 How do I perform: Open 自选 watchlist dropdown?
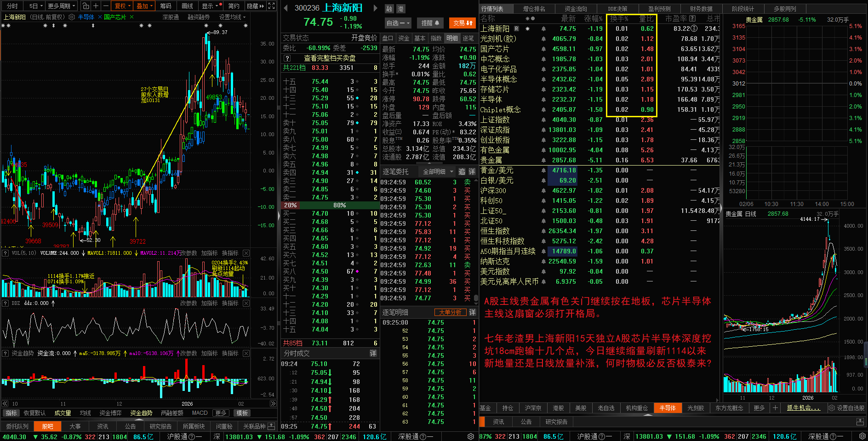tap(398, 23)
